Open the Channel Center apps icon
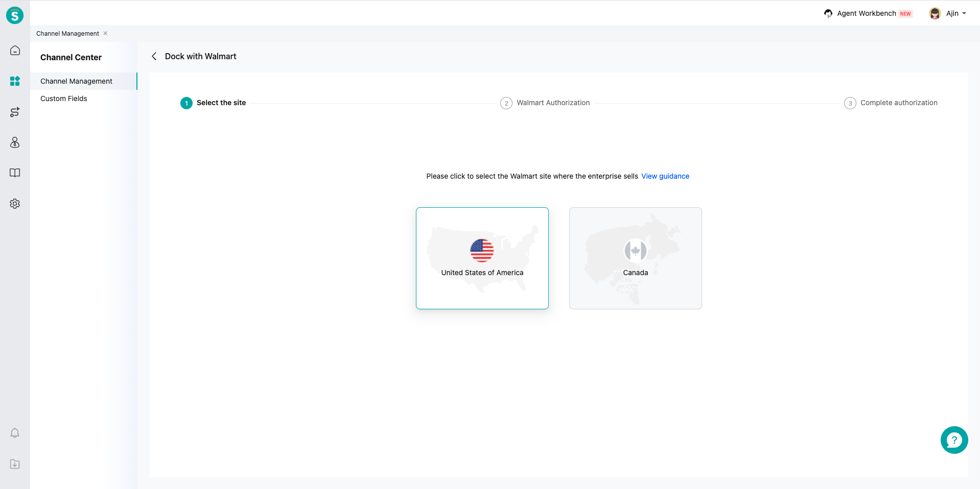Viewport: 980px width, 489px height. [15, 81]
